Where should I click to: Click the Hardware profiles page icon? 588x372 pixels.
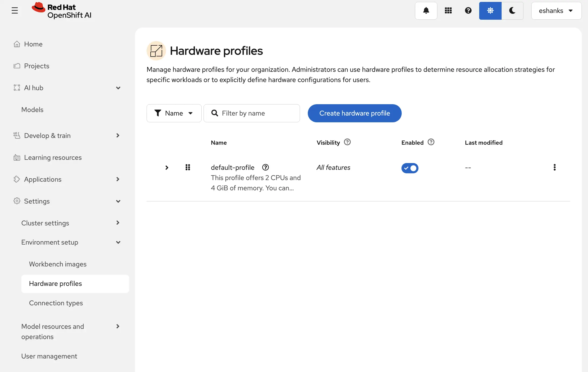pos(156,51)
